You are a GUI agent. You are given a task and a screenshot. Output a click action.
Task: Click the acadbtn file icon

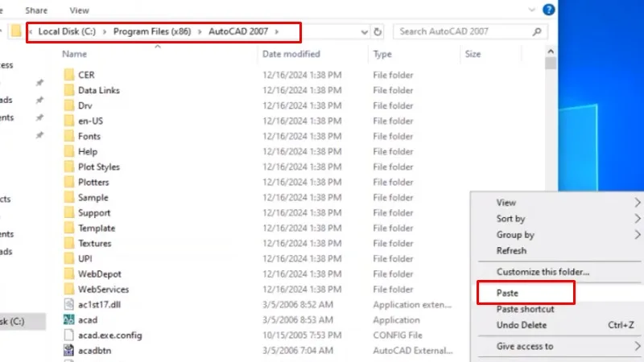(x=69, y=351)
